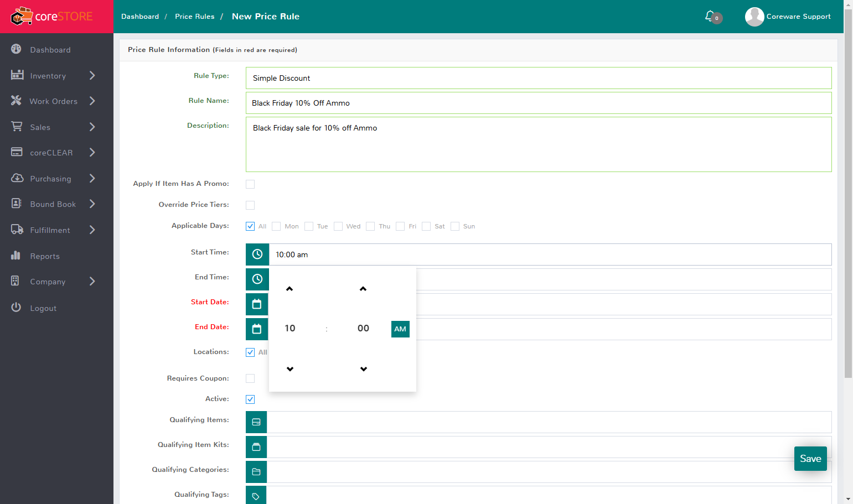This screenshot has height=504, width=853.
Task: Expand the Work Orders menu chevron
Action: pyautogui.click(x=92, y=101)
